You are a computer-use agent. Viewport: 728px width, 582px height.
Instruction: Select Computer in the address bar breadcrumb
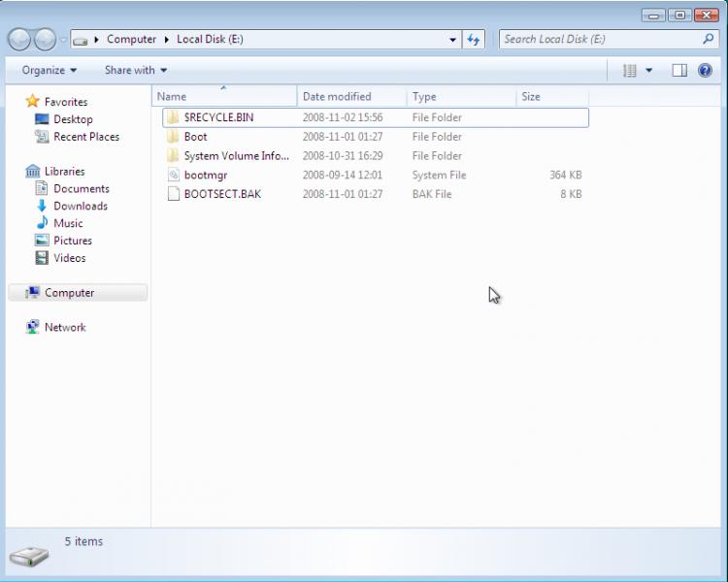[131, 40]
